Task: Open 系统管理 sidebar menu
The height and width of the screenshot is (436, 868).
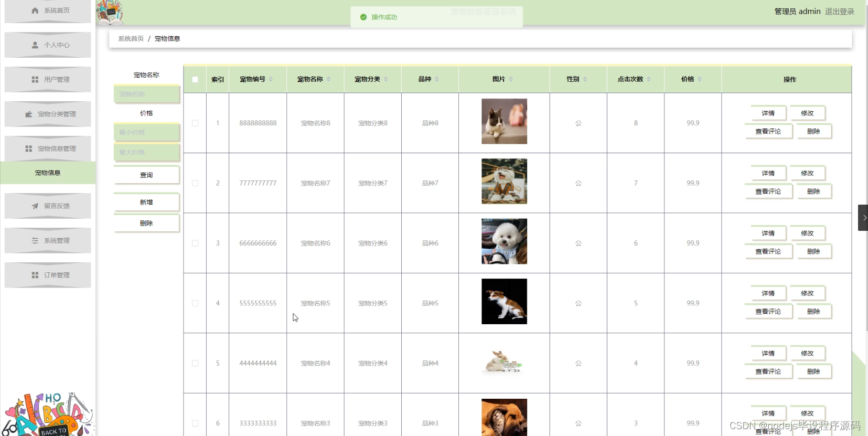Action: click(x=48, y=241)
